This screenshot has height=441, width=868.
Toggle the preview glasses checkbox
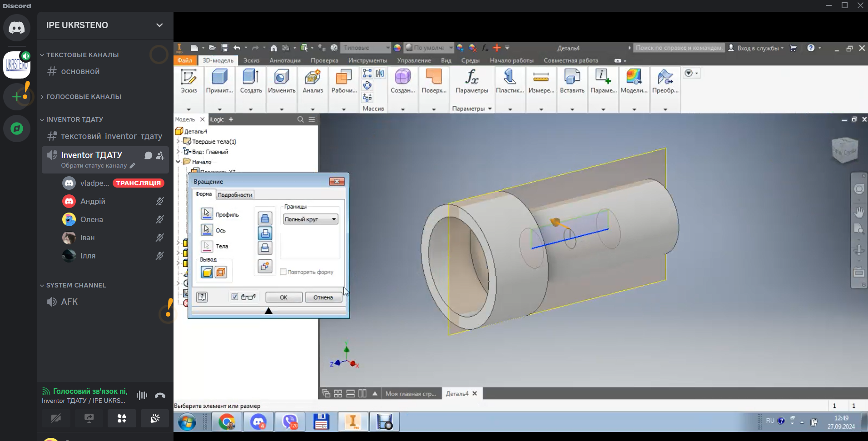click(x=235, y=297)
